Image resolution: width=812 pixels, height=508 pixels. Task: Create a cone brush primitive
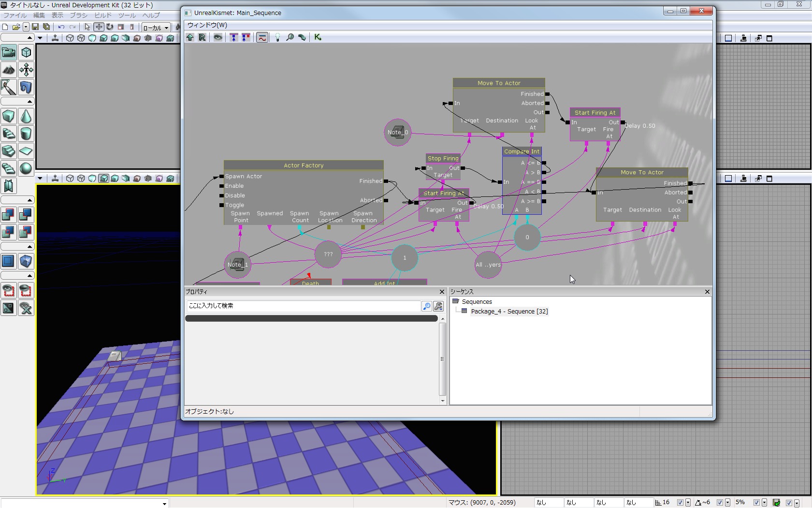(x=26, y=116)
